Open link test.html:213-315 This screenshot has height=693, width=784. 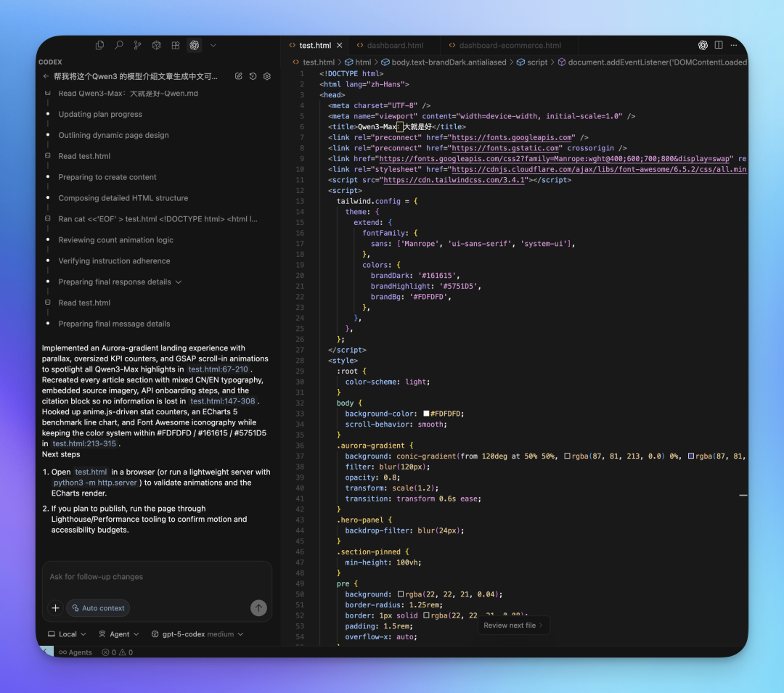[84, 443]
